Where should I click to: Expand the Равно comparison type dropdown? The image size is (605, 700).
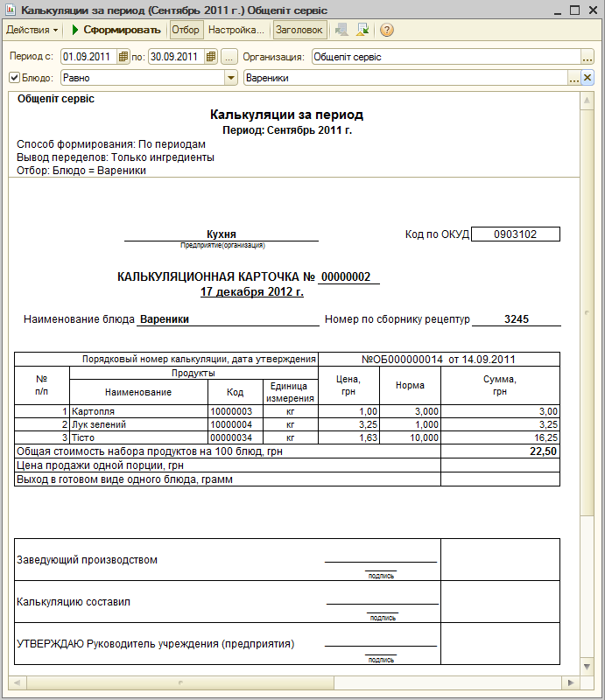(231, 78)
